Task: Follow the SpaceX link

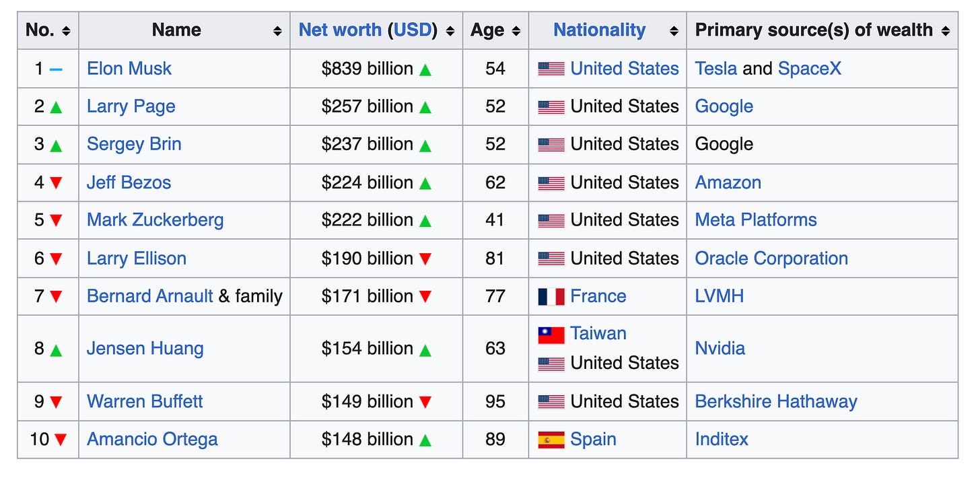Action: pos(810,69)
